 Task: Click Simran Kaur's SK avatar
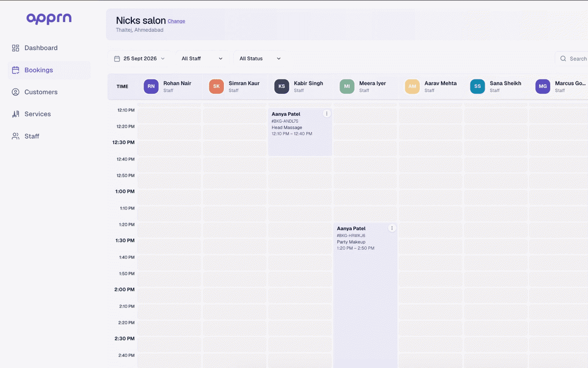point(217,86)
